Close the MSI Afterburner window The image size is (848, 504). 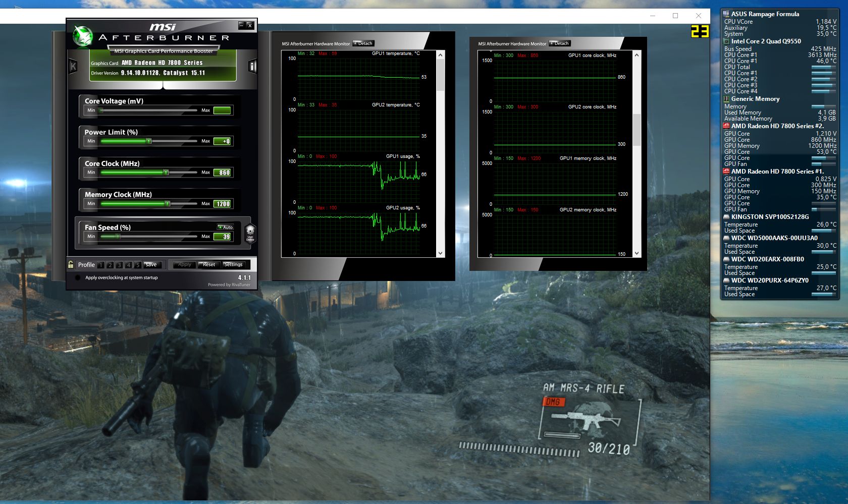pyautogui.click(x=249, y=25)
